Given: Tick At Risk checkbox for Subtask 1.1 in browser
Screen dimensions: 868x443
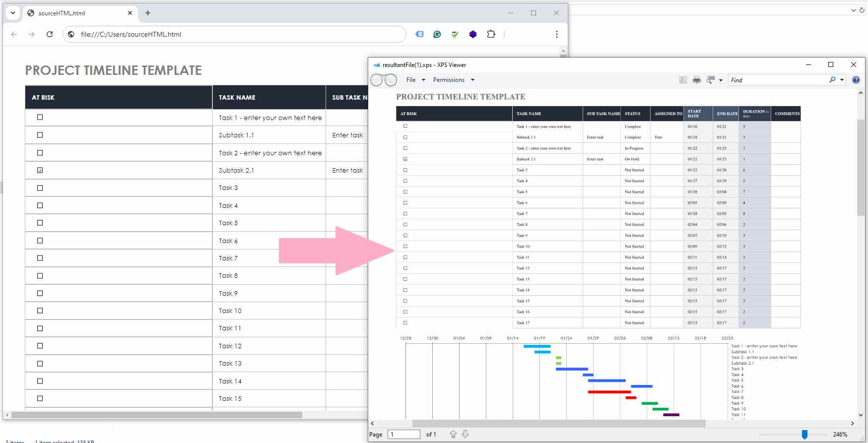Looking at the screenshot, I should [40, 135].
